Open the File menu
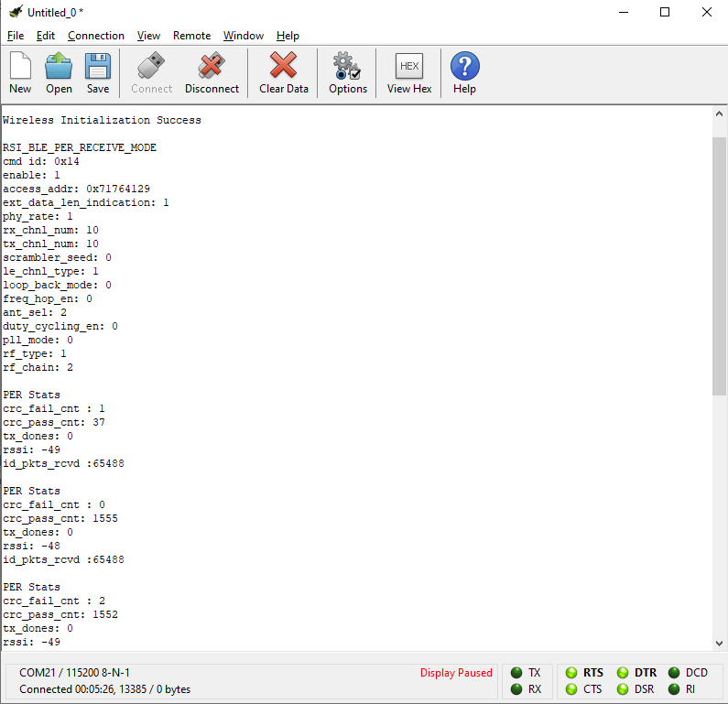 tap(16, 36)
